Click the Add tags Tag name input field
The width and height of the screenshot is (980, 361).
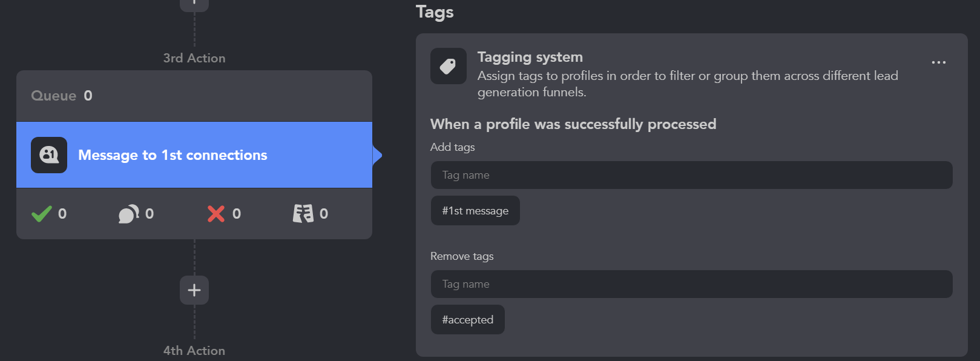click(691, 174)
